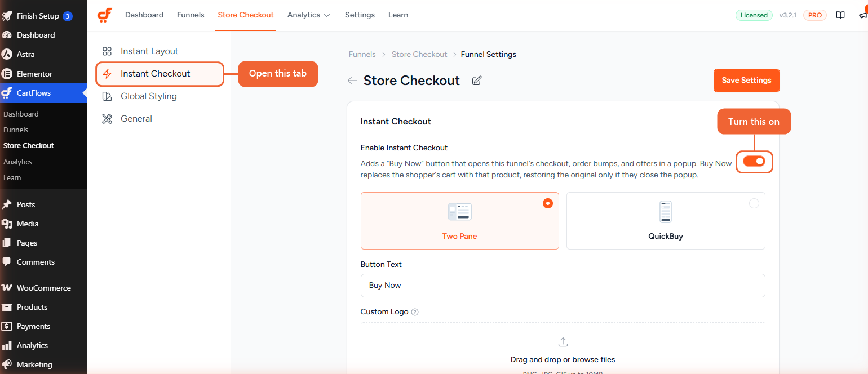The height and width of the screenshot is (374, 868).
Task: Click the Comments bubble icon
Action: [7, 262]
